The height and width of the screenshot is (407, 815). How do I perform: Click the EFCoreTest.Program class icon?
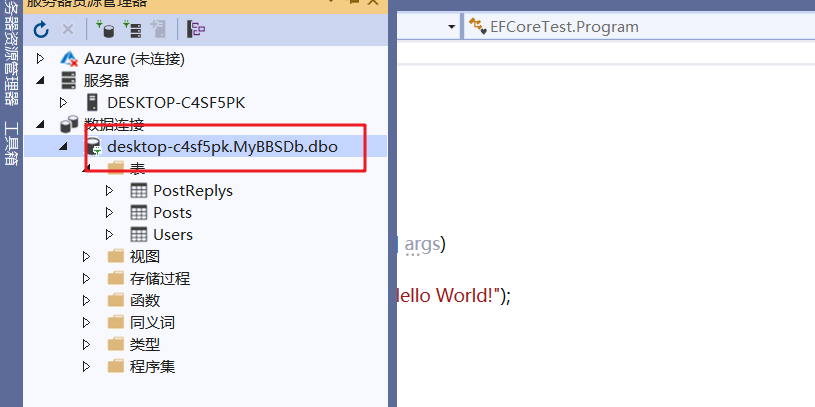coord(477,26)
